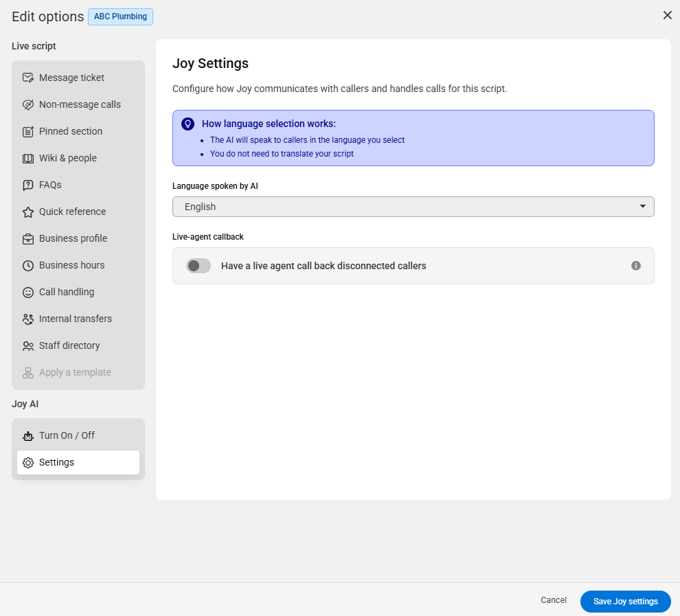Viewport: 680px width, 616px height.
Task: Click the Settings gear icon
Action: [28, 463]
